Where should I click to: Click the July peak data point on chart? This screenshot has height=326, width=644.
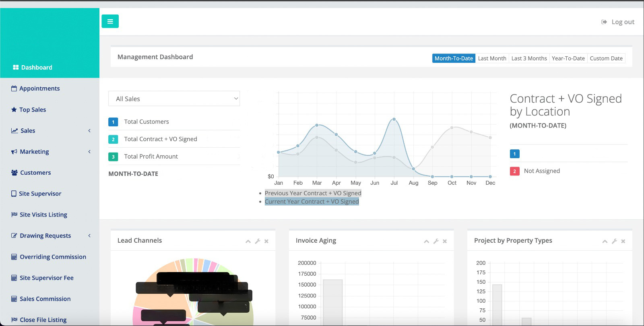[394, 119]
